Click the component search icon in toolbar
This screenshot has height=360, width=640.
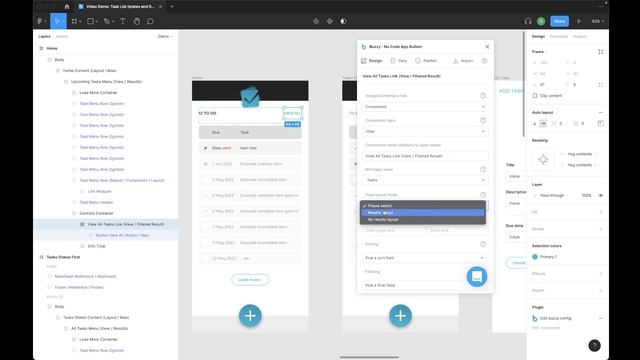pyautogui.click(x=316, y=21)
